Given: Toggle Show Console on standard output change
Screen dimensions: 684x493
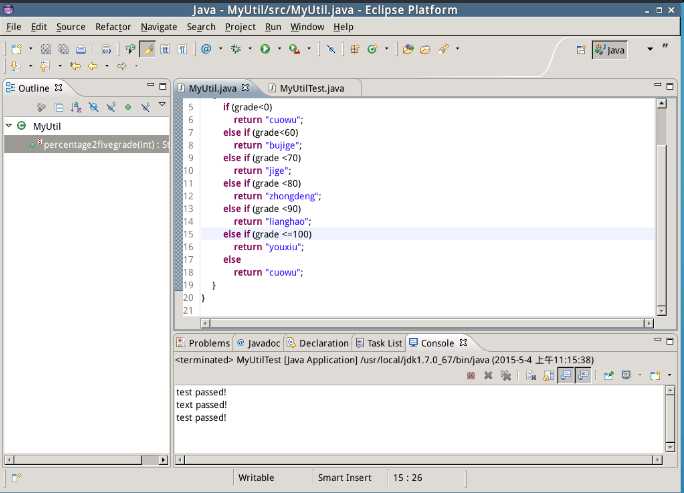Looking at the screenshot, I should click(x=566, y=375).
